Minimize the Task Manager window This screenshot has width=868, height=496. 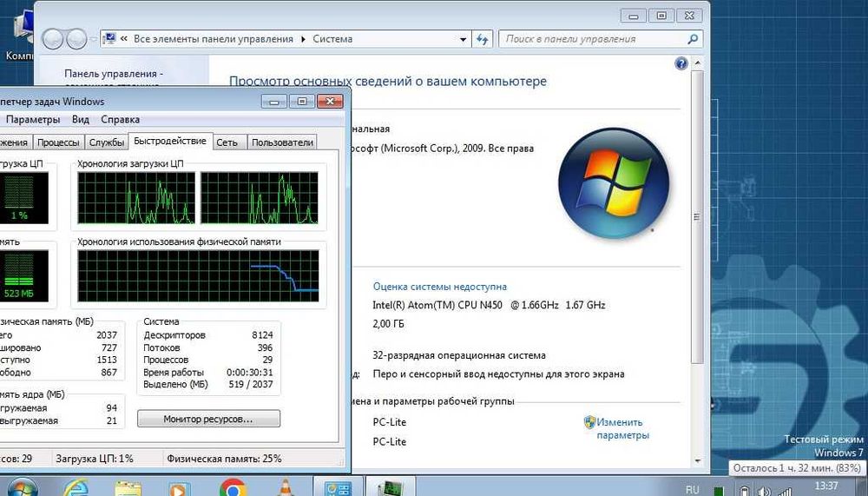[273, 102]
